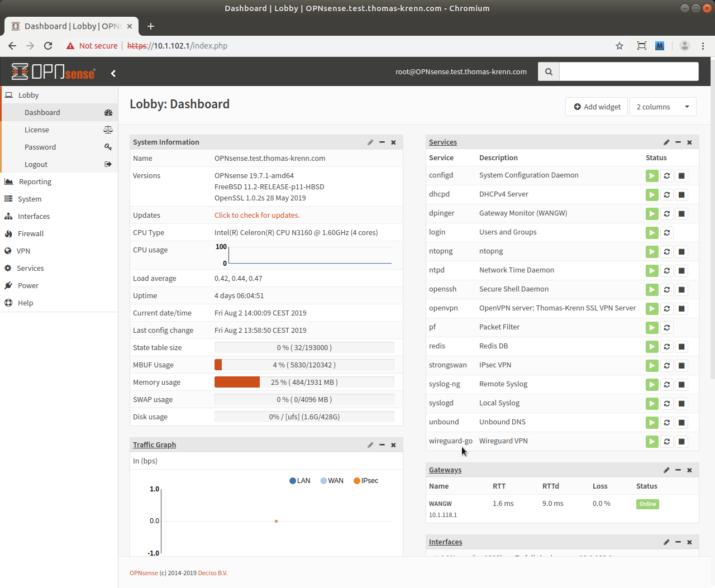Toggle IPsec series in graph legend
This screenshot has width=715, height=588.
pos(366,481)
